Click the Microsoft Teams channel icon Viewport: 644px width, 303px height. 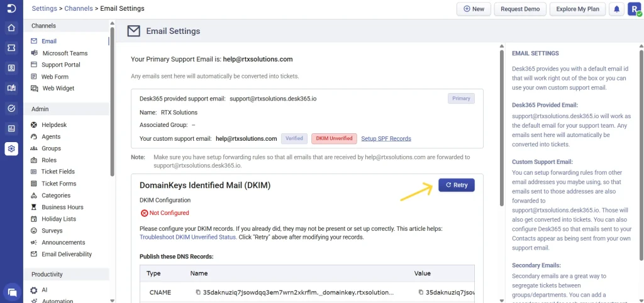pos(35,53)
